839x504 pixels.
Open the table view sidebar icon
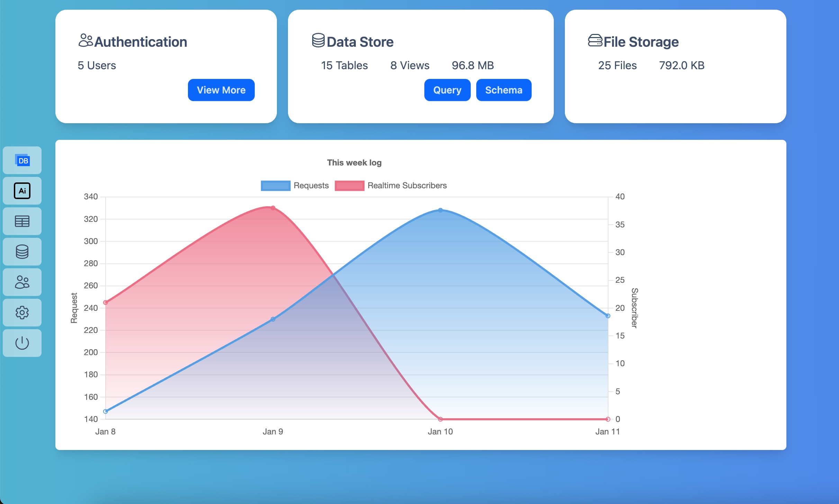pos(22,221)
